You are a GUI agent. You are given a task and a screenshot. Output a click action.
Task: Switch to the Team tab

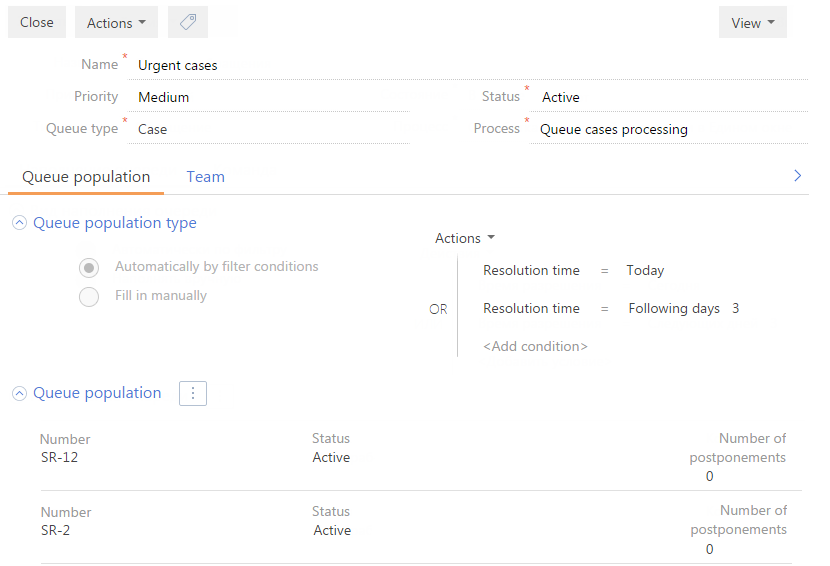point(205,176)
